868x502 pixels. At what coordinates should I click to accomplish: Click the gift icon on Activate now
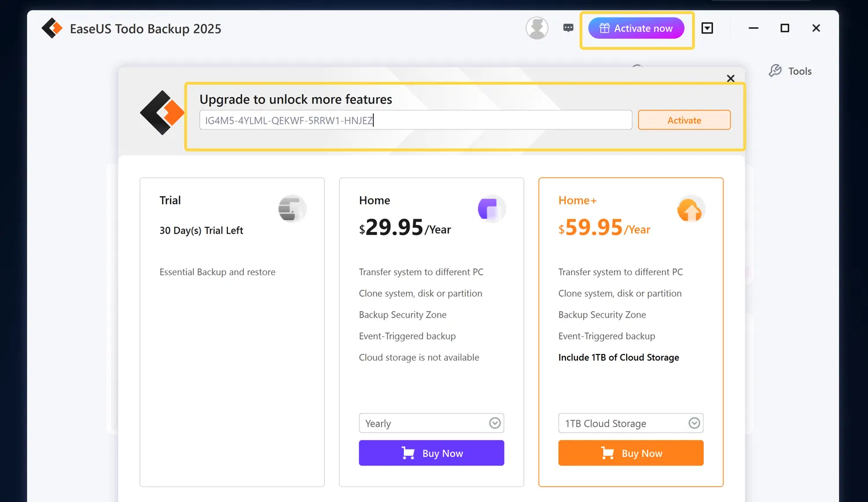[604, 27]
